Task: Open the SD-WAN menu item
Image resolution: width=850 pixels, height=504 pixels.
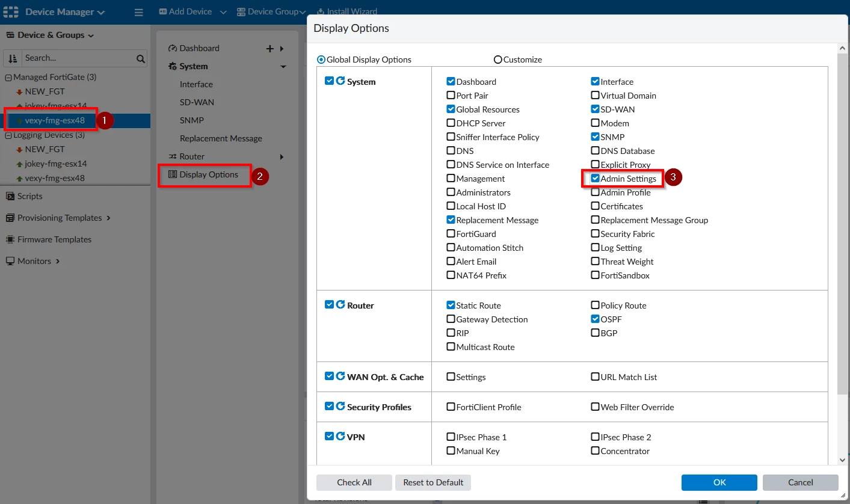Action: pos(197,102)
